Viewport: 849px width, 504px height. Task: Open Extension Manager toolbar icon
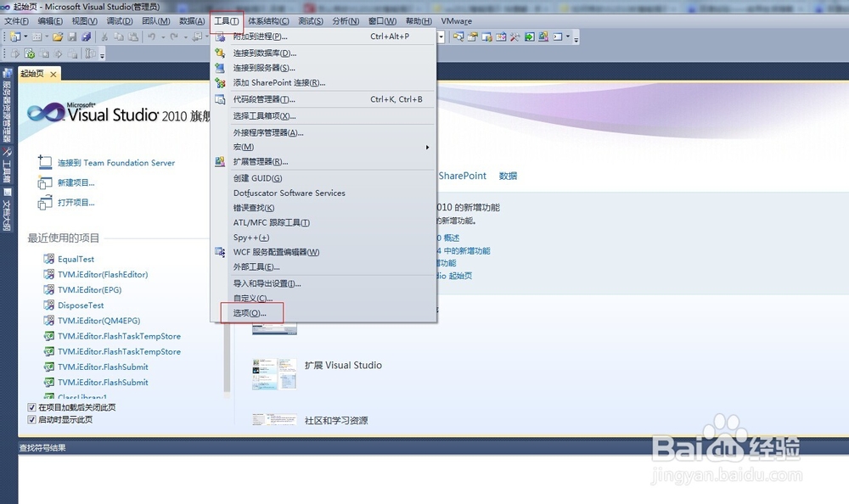pyautogui.click(x=543, y=36)
